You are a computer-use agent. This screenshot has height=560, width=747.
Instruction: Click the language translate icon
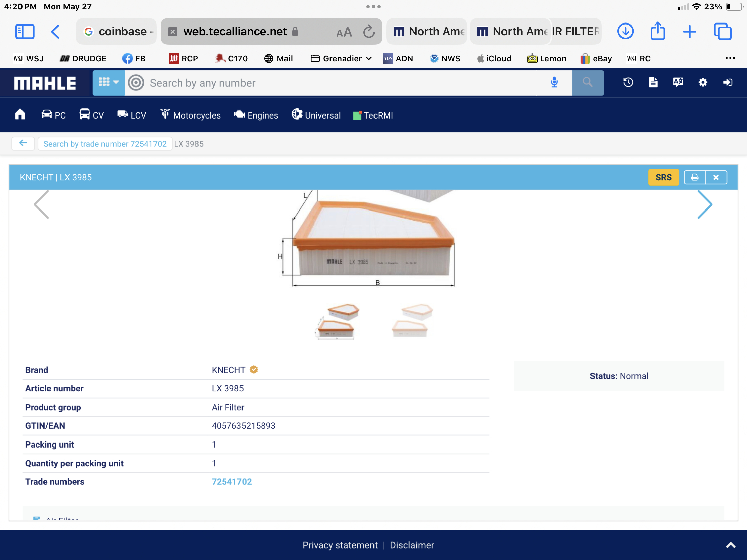pos(678,82)
